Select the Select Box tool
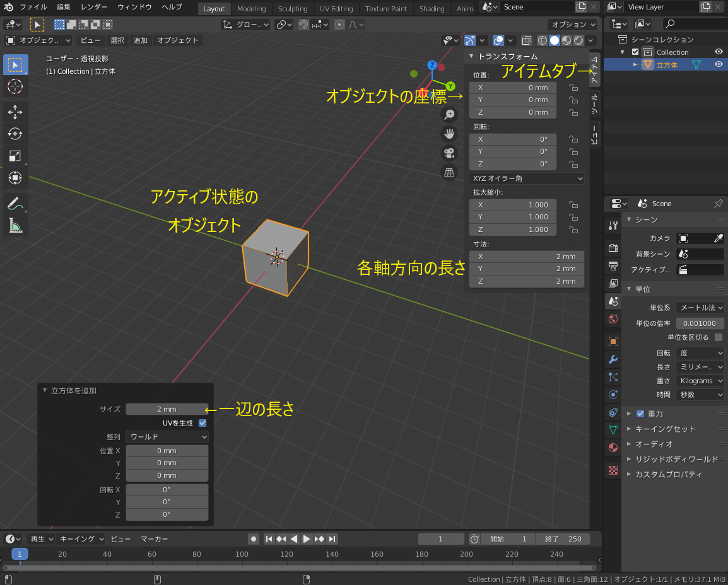The height and width of the screenshot is (585, 728). [15, 65]
